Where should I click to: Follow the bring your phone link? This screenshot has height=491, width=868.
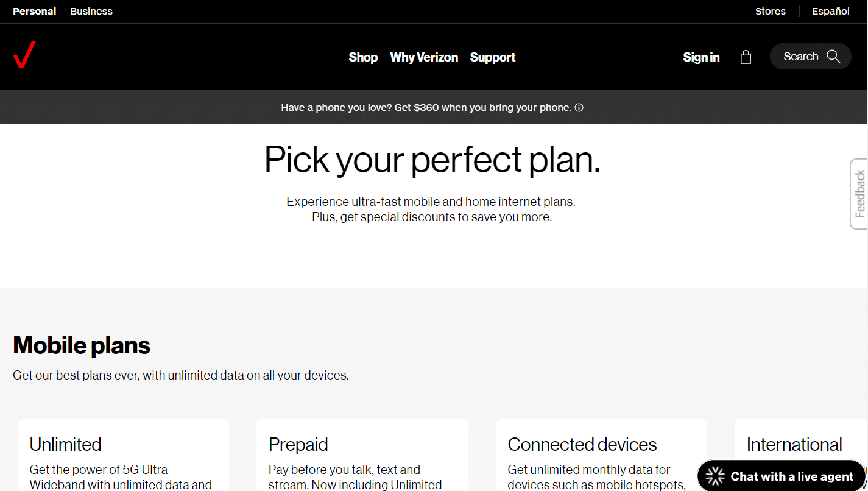coord(530,108)
